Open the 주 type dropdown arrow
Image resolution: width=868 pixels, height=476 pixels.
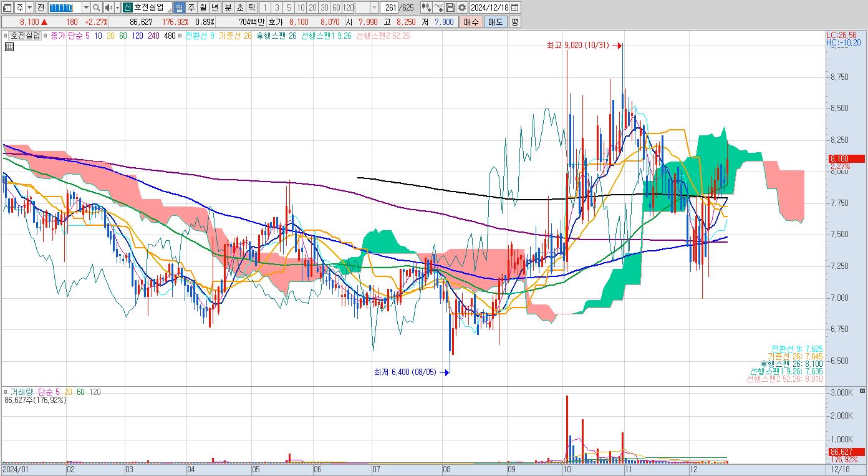30,7
